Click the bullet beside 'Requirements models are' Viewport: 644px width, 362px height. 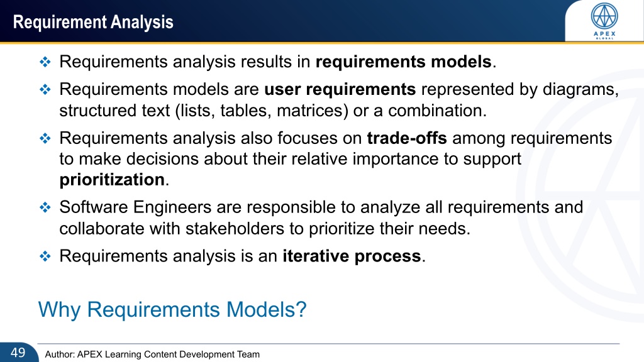point(45,89)
